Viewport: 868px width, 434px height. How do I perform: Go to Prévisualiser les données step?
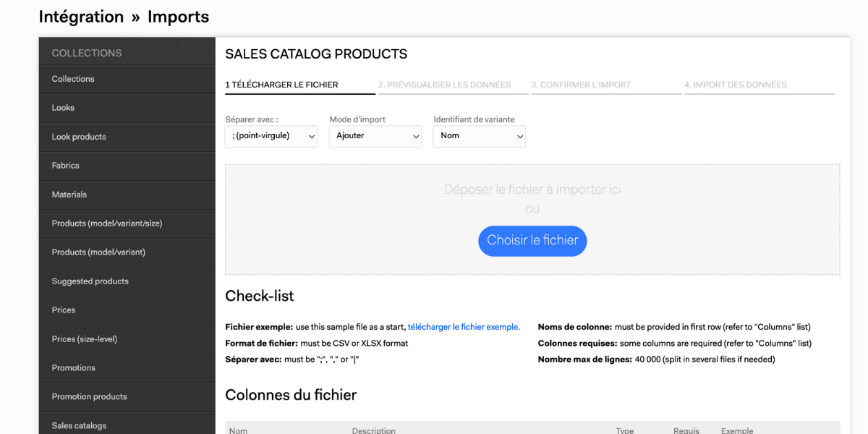(454, 85)
